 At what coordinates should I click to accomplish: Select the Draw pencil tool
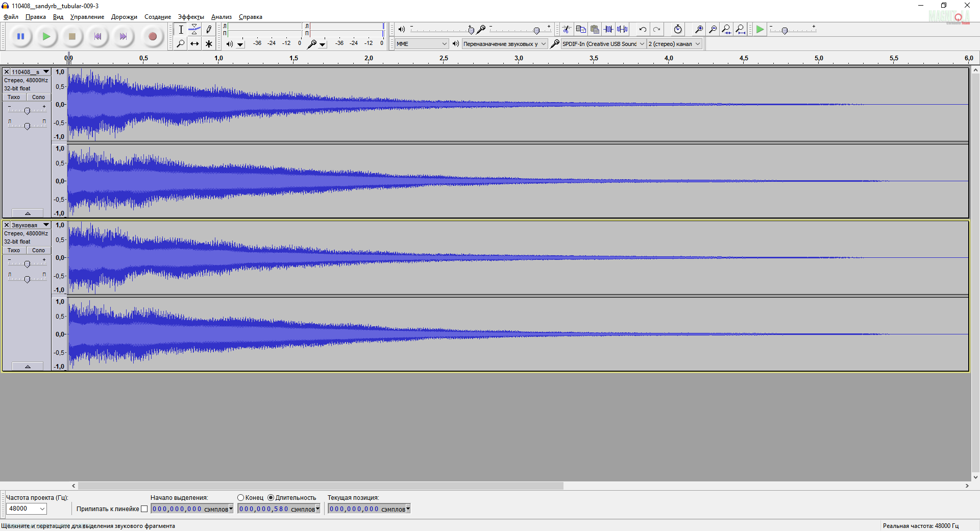[209, 30]
